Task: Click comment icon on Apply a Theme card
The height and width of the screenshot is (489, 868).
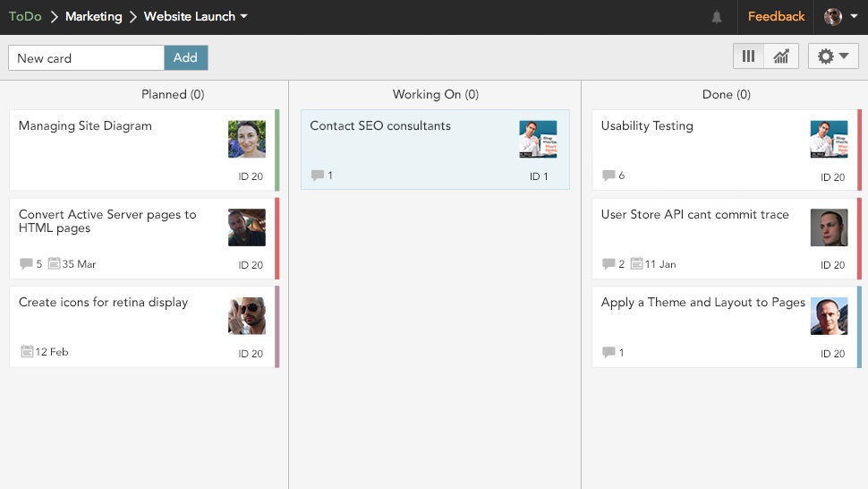Action: point(608,353)
